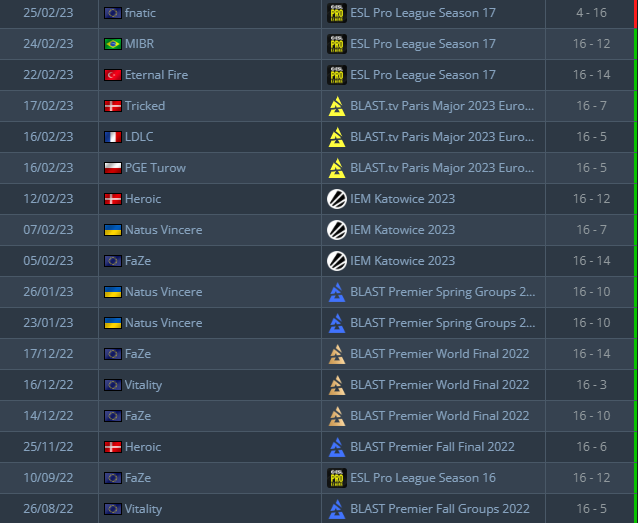
Task: Click the ESL Pro League Season 16 logo
Action: click(x=337, y=478)
